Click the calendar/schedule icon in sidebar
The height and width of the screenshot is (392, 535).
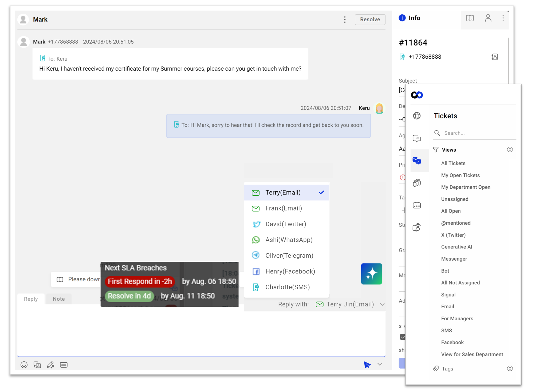pyautogui.click(x=417, y=205)
